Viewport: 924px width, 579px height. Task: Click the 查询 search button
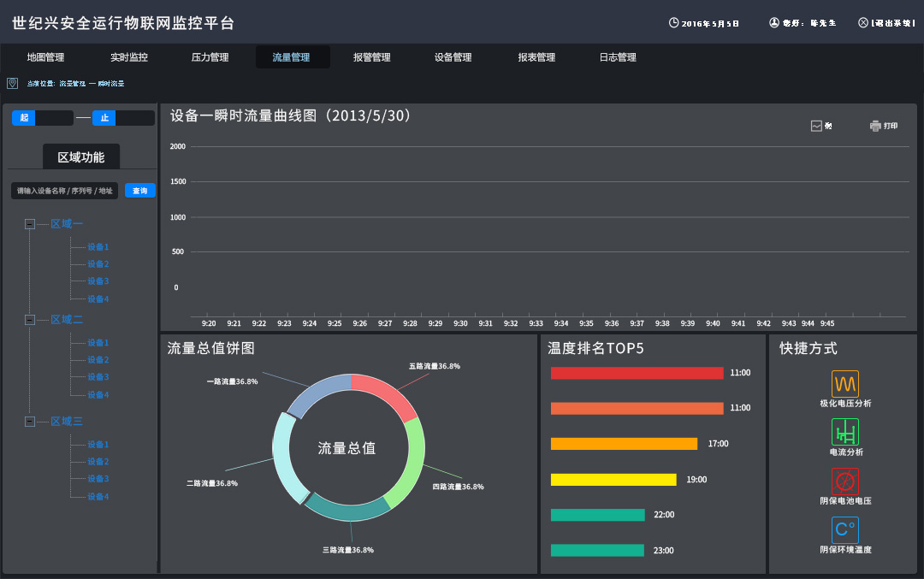[x=139, y=190]
